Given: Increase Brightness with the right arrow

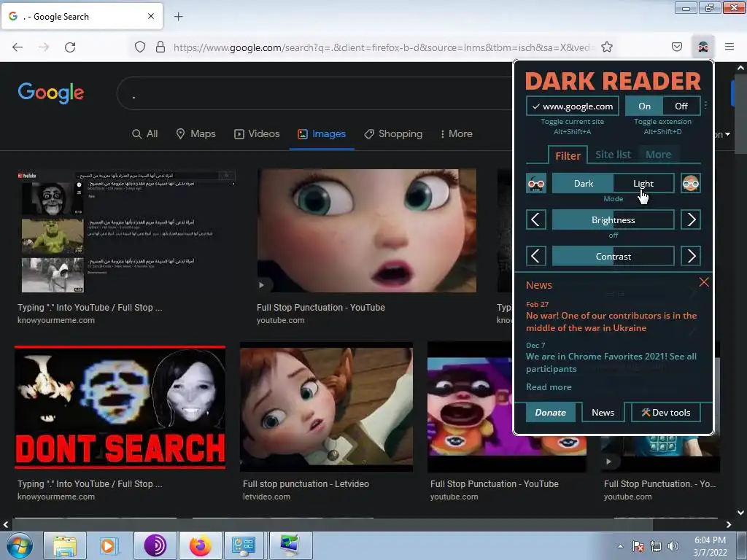Looking at the screenshot, I should click(x=691, y=219).
